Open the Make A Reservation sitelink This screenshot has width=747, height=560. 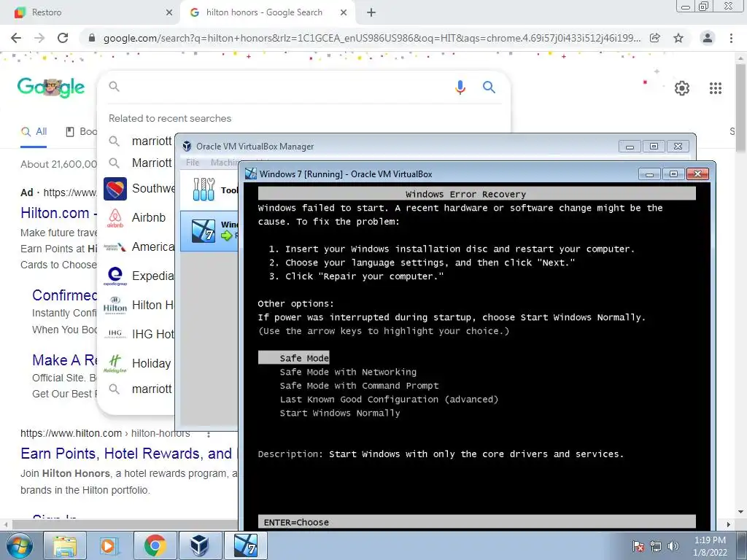[64, 360]
